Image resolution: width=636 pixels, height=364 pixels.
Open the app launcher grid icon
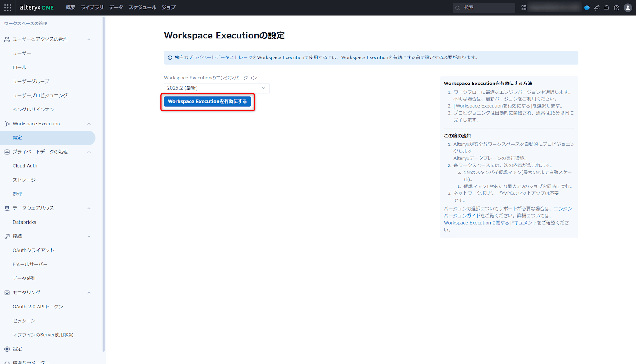(8, 8)
